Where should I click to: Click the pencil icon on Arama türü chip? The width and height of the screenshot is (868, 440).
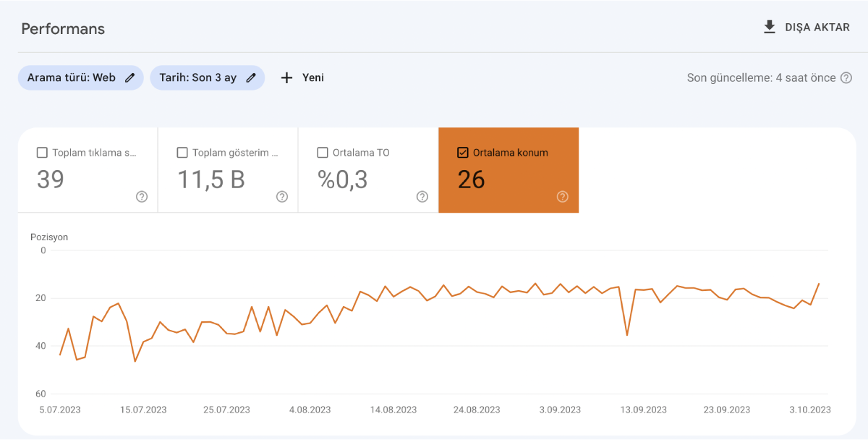click(130, 77)
